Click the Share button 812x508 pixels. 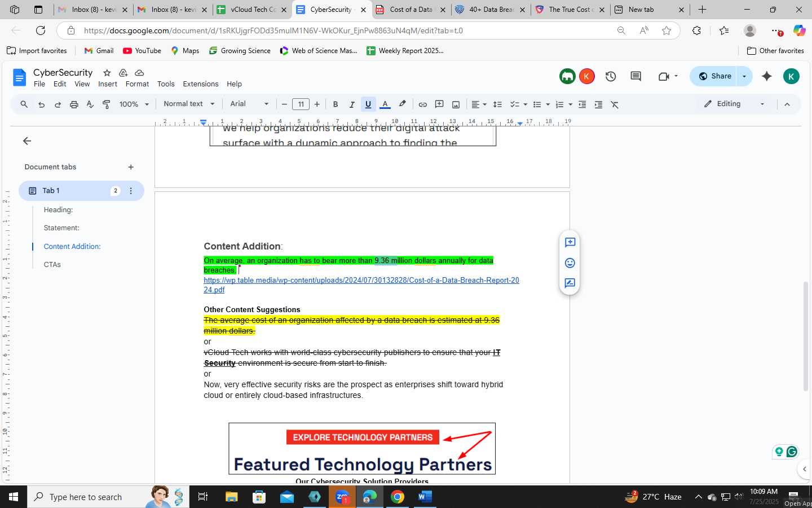(714, 76)
